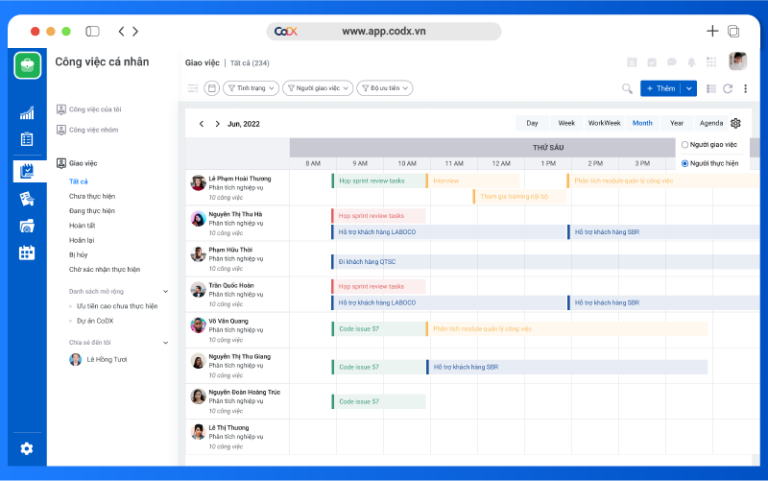Image resolution: width=768 pixels, height=481 pixels.
Task: Click the calendar date picker icon
Action: tap(212, 88)
